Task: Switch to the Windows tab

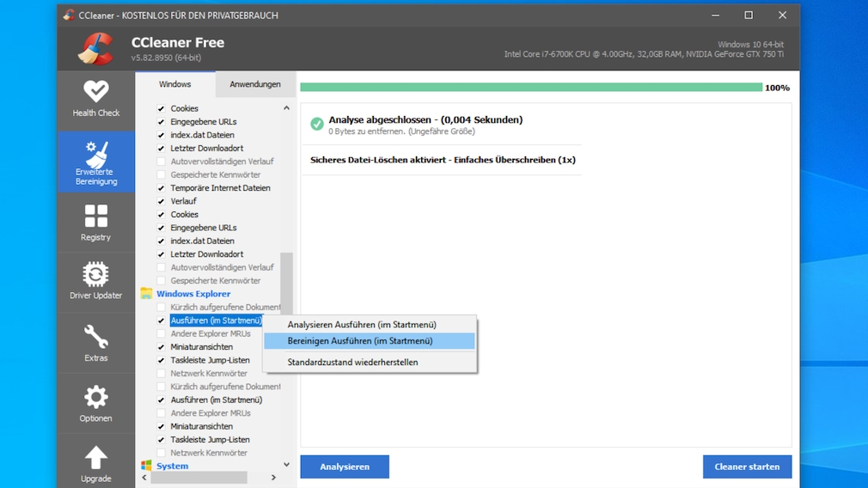Action: [x=175, y=84]
